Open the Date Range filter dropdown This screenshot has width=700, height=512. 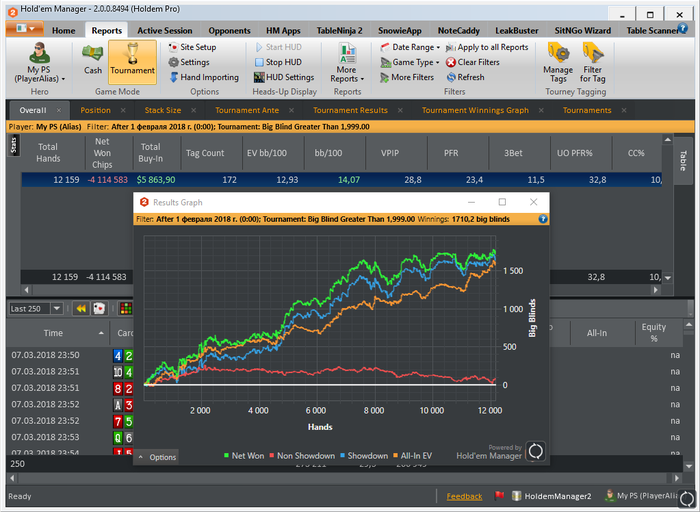click(x=410, y=47)
